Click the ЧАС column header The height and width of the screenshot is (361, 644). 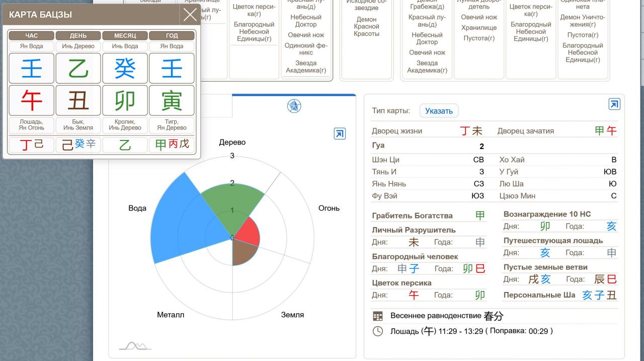coord(31,36)
